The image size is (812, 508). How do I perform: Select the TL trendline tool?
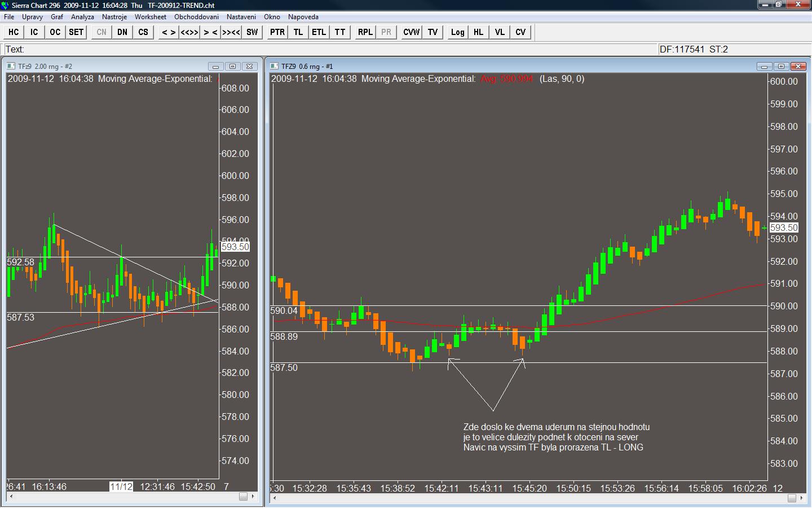click(298, 32)
